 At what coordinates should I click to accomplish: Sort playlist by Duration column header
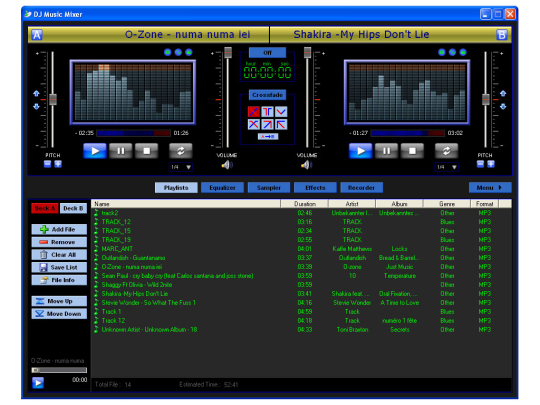click(305, 204)
